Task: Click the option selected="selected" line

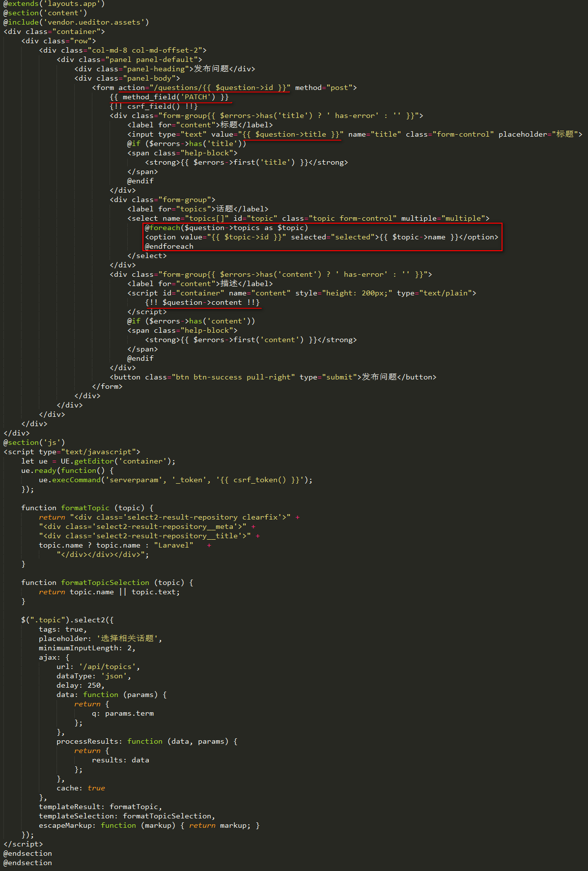Action: point(322,237)
